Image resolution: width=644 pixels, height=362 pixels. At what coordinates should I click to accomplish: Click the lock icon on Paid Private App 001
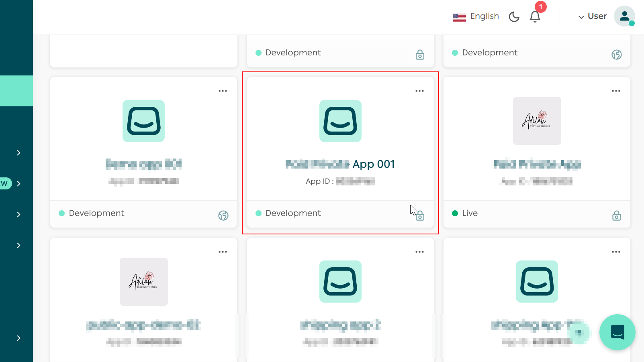tap(420, 216)
